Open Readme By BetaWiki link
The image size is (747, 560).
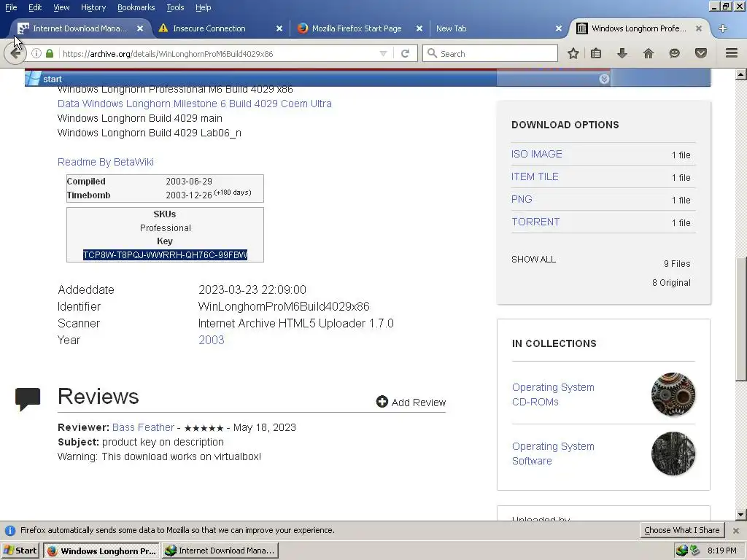(105, 162)
